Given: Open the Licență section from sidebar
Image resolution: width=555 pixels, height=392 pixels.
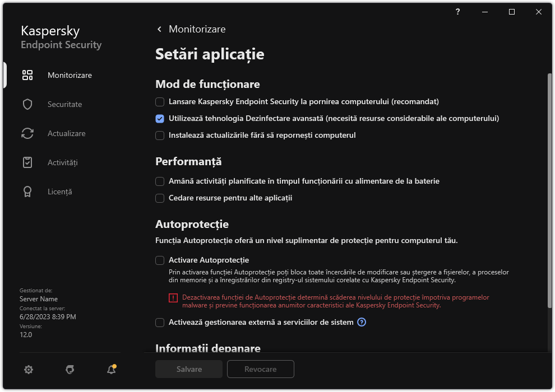Looking at the screenshot, I should pyautogui.click(x=60, y=191).
